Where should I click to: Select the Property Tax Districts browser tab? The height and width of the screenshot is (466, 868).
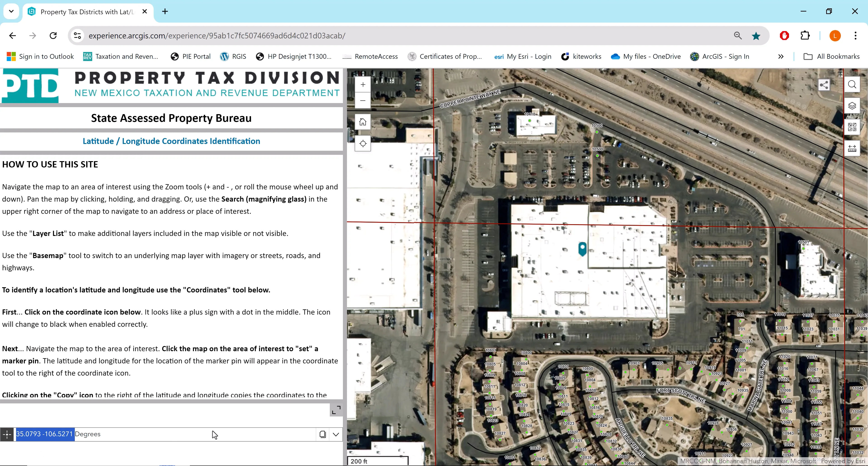click(81, 12)
